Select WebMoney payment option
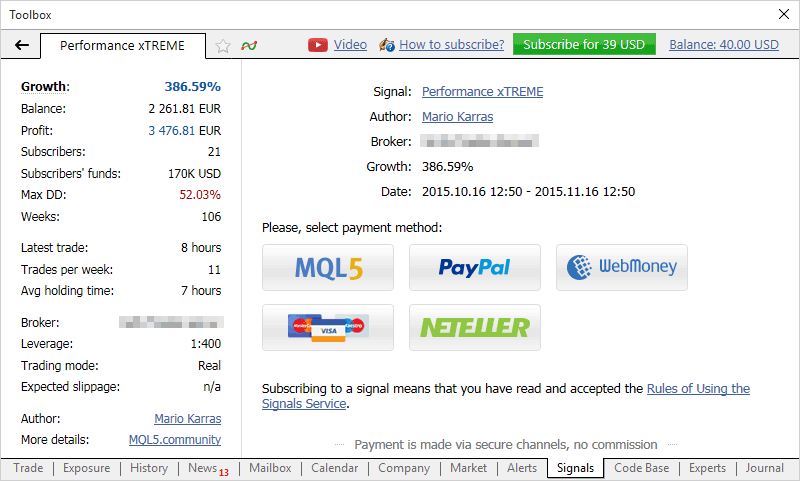 [621, 267]
